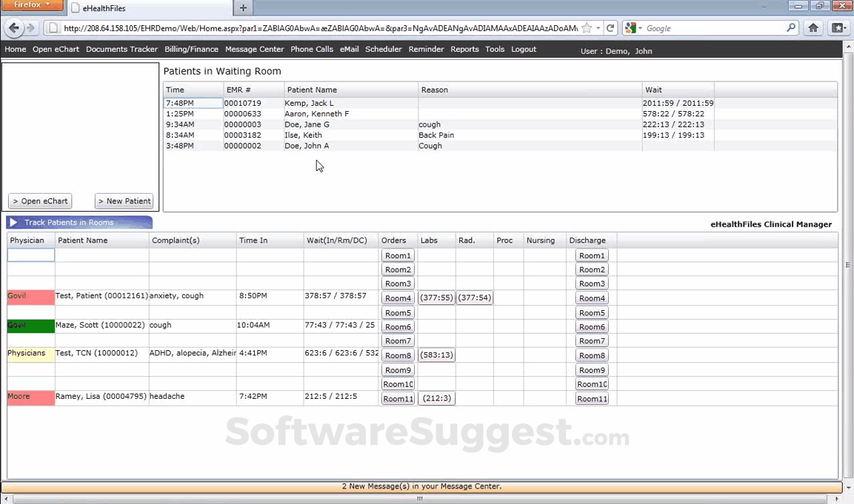Click Room6 Discharge button
Image resolution: width=854 pixels, height=504 pixels.
[592, 326]
